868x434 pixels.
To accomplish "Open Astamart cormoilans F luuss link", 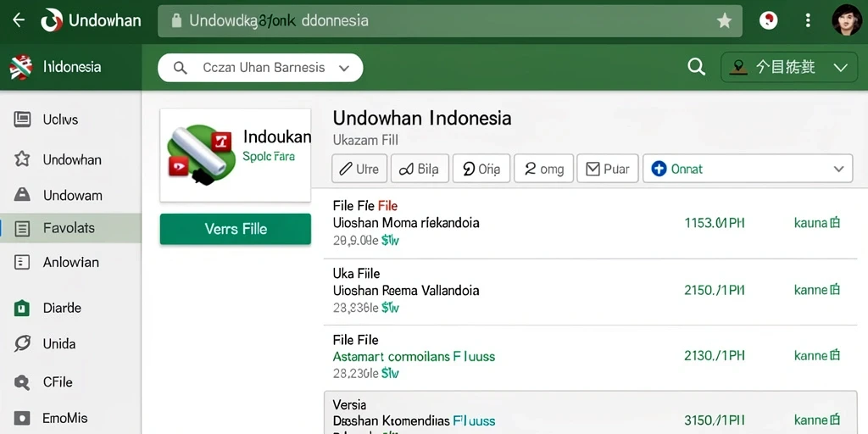I will pyautogui.click(x=414, y=357).
